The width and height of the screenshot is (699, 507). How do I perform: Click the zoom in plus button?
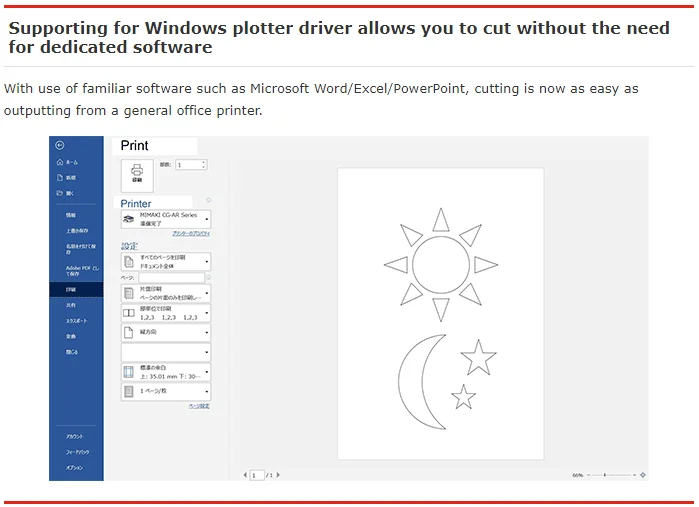click(x=634, y=475)
